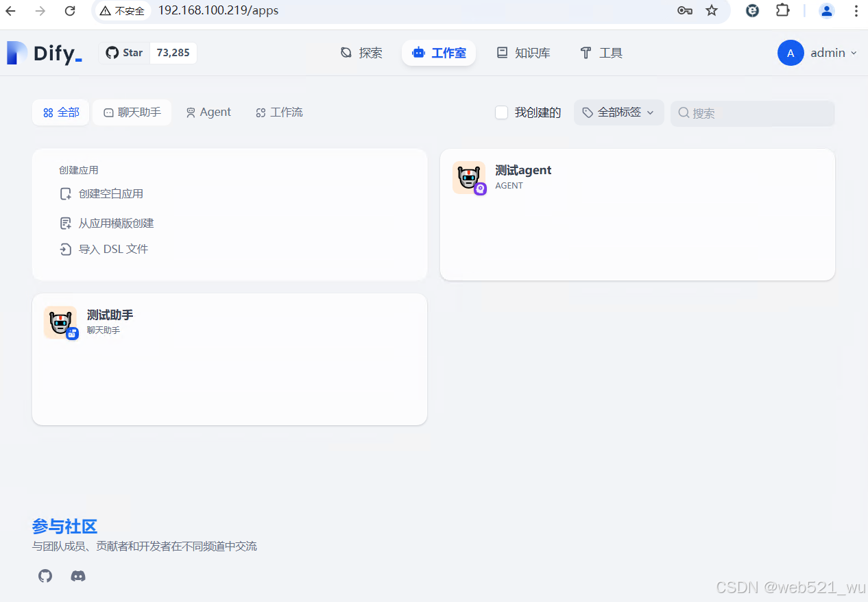Select the Agent filter tab
868x602 pixels.
[x=208, y=112]
